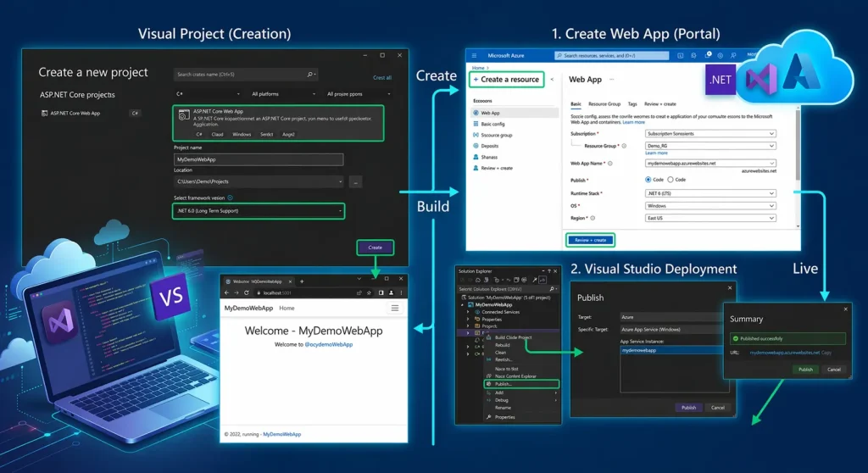868x473 pixels.
Task: Choose Rebuild from the context menu
Action: coord(503,345)
